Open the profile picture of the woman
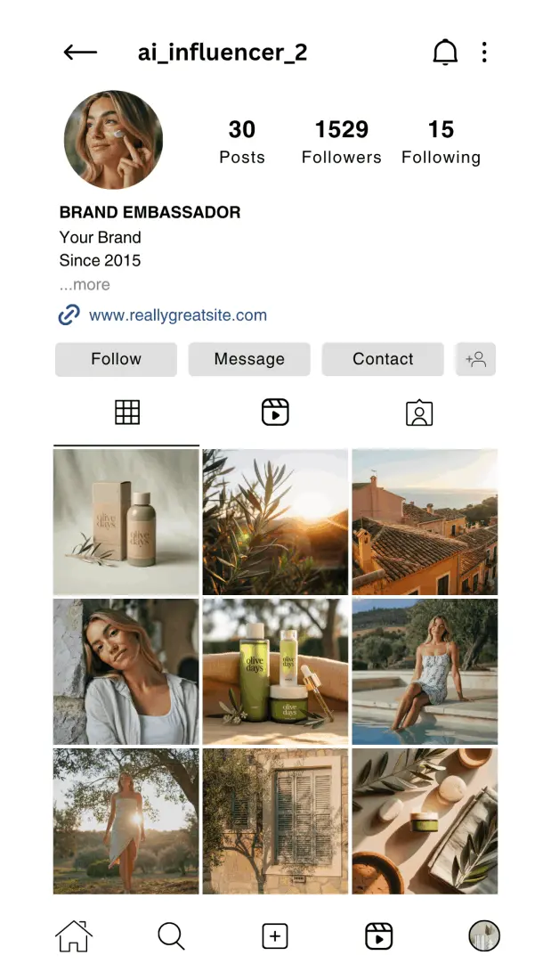The height and width of the screenshot is (980, 551). click(x=114, y=140)
